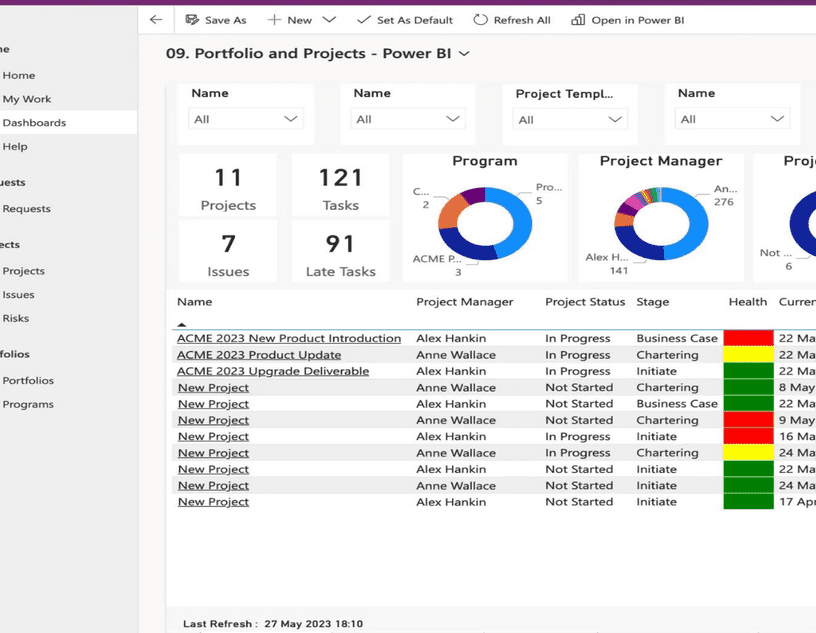Click the red Health indicator on the first row

[x=747, y=338]
